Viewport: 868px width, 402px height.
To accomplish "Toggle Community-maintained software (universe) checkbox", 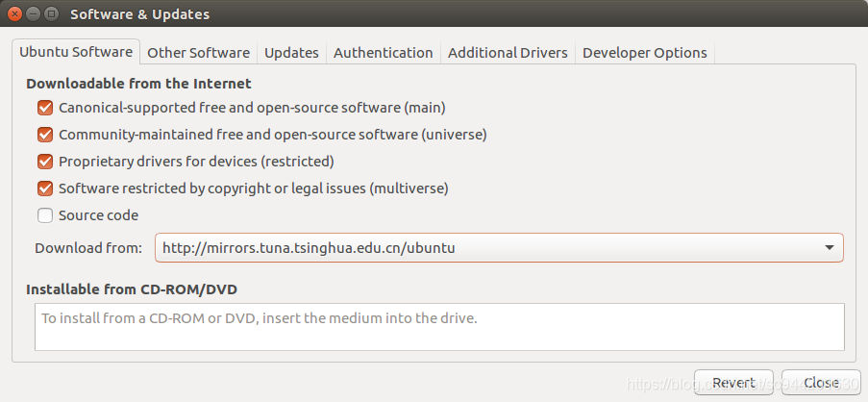I will point(45,135).
